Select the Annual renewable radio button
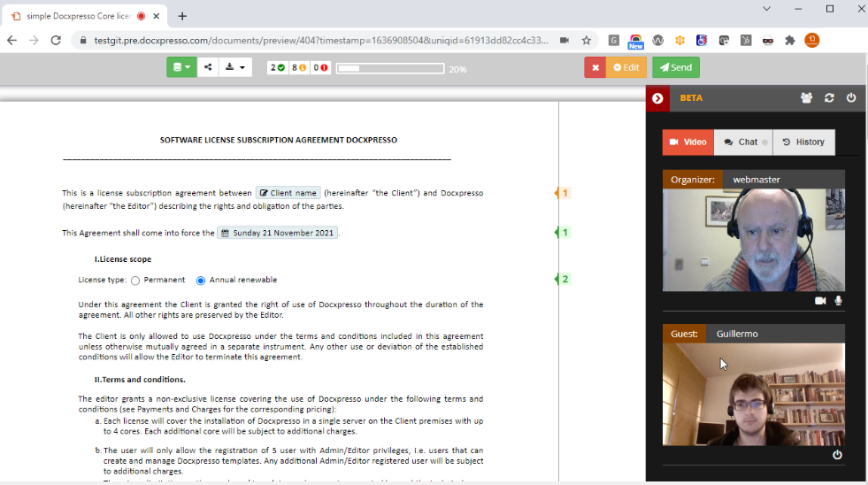Image resolution: width=868 pixels, height=485 pixels. 200,281
